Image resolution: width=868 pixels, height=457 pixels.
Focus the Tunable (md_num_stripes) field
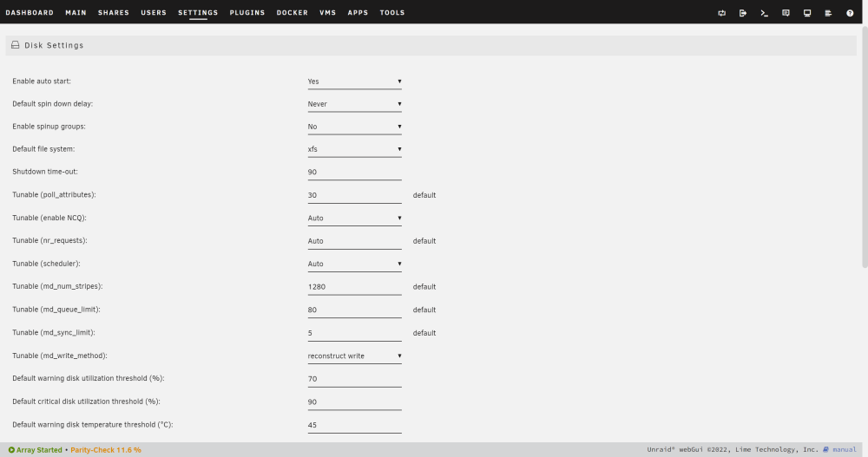point(354,287)
